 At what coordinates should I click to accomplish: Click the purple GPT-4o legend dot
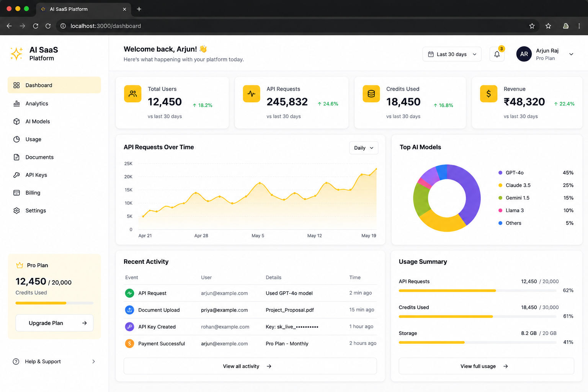pyautogui.click(x=500, y=173)
